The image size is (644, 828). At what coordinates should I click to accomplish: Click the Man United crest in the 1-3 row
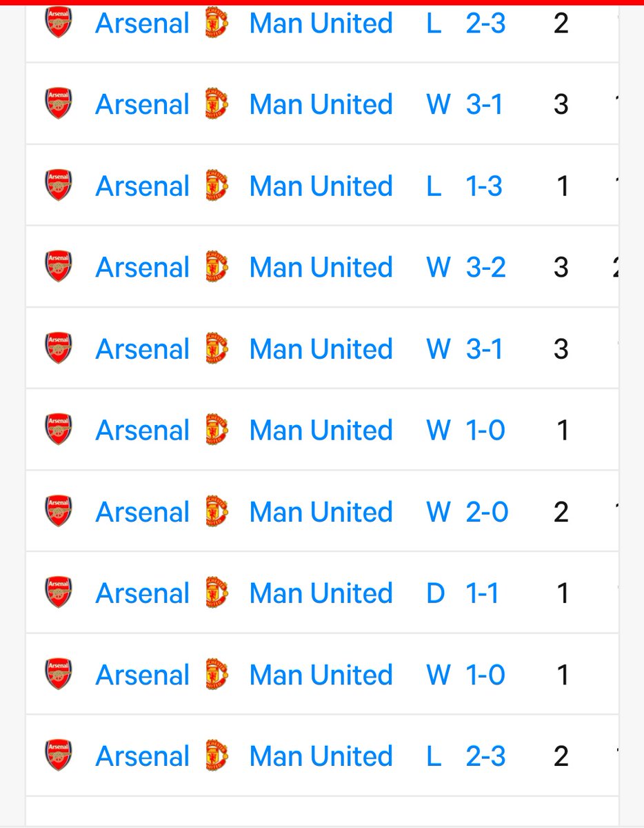point(217,186)
